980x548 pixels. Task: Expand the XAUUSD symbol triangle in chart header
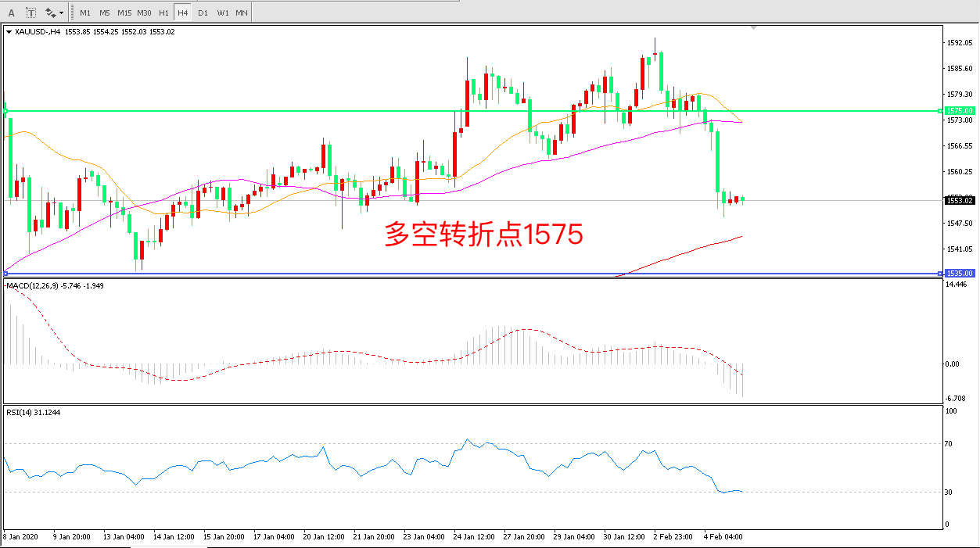(9, 31)
